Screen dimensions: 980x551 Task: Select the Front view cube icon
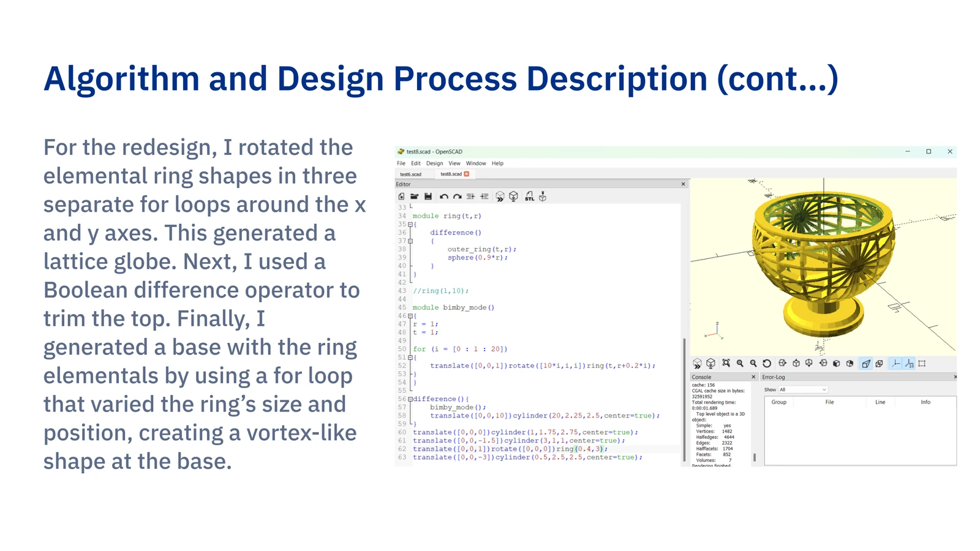pyautogui.click(x=836, y=364)
